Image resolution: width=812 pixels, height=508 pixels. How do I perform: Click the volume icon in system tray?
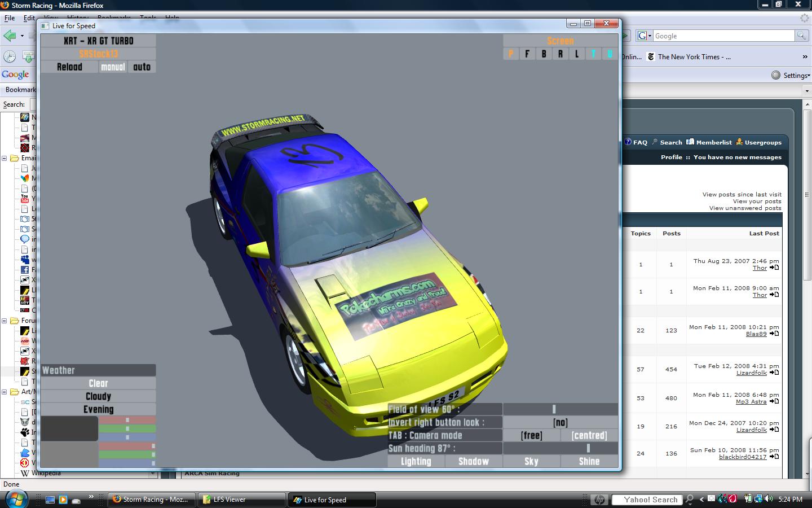pos(767,499)
